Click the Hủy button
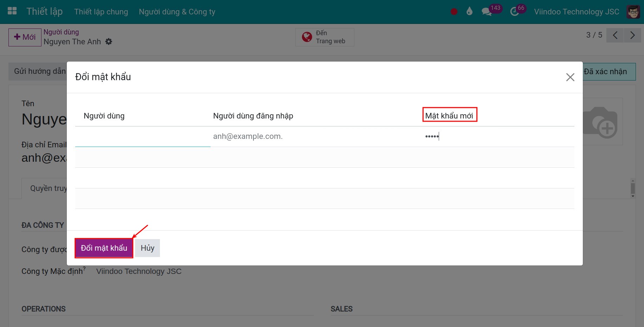644x327 pixels. [147, 248]
